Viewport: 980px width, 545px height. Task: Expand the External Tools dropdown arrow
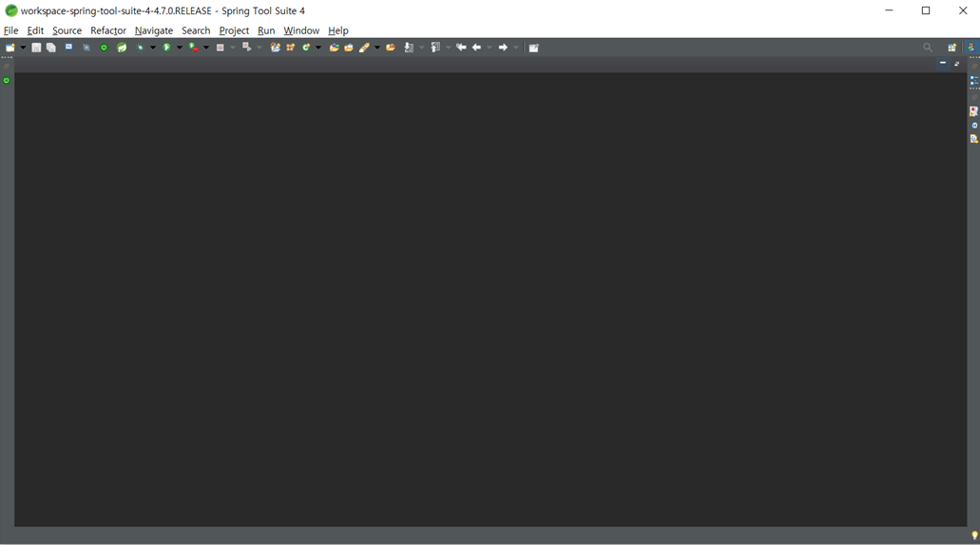tap(206, 48)
